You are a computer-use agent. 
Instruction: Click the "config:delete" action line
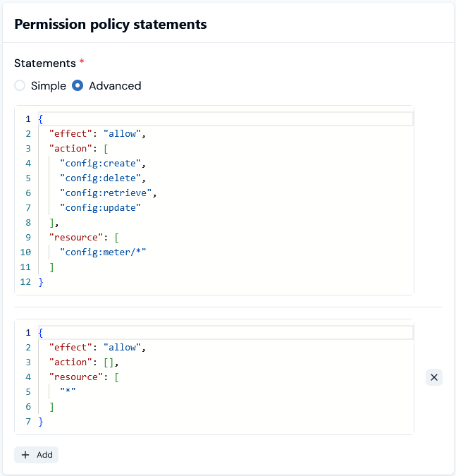point(102,178)
